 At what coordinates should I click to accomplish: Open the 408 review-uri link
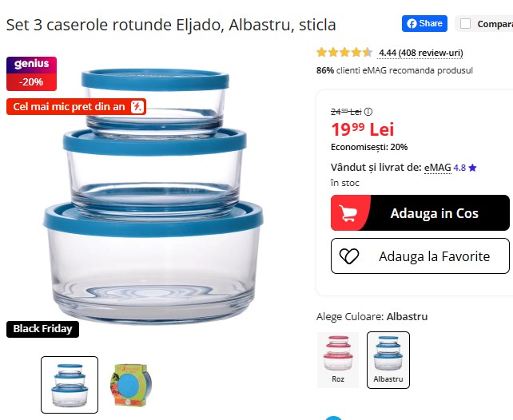coord(420,53)
